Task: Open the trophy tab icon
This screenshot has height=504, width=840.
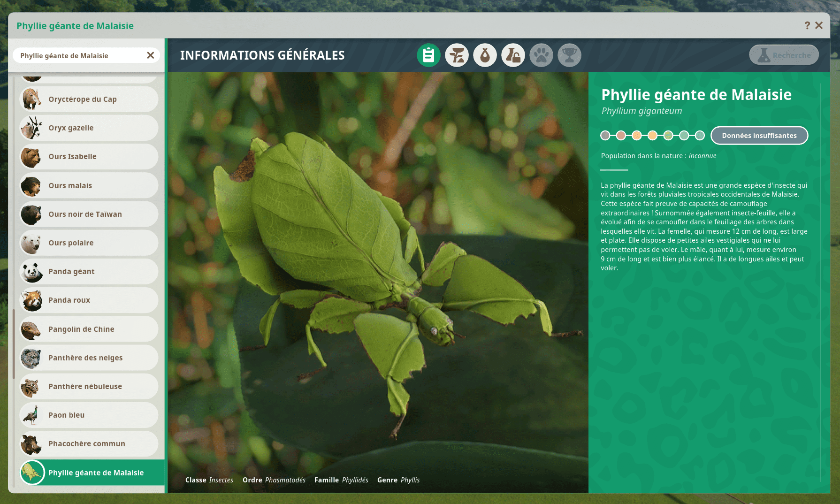Action: pos(569,55)
